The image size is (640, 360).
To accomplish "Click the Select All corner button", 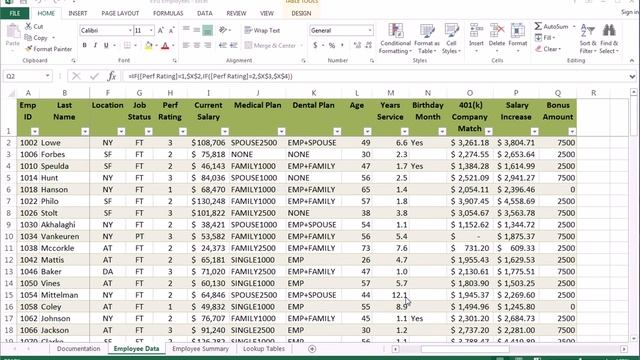I will (x=11, y=93).
